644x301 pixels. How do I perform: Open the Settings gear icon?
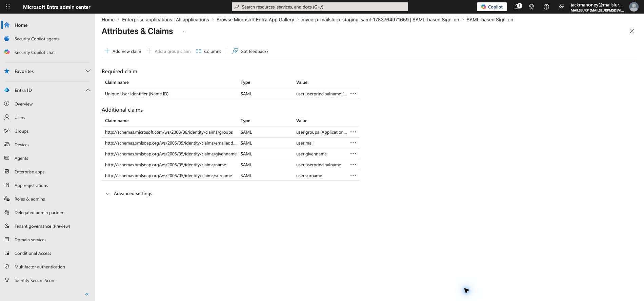[x=531, y=7]
